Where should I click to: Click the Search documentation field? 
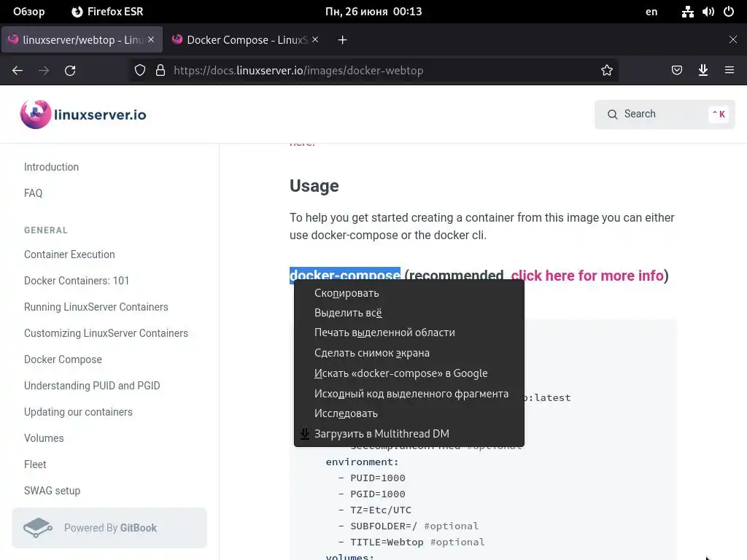pyautogui.click(x=664, y=114)
